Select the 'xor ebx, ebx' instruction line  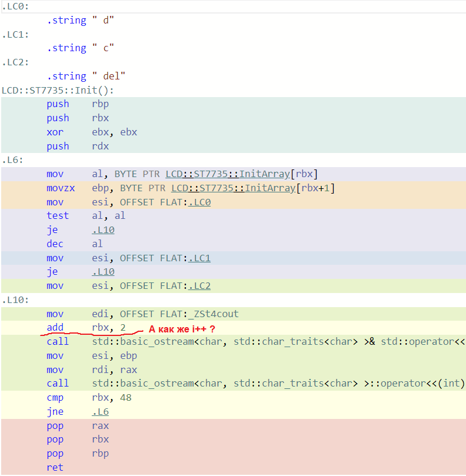(91, 132)
